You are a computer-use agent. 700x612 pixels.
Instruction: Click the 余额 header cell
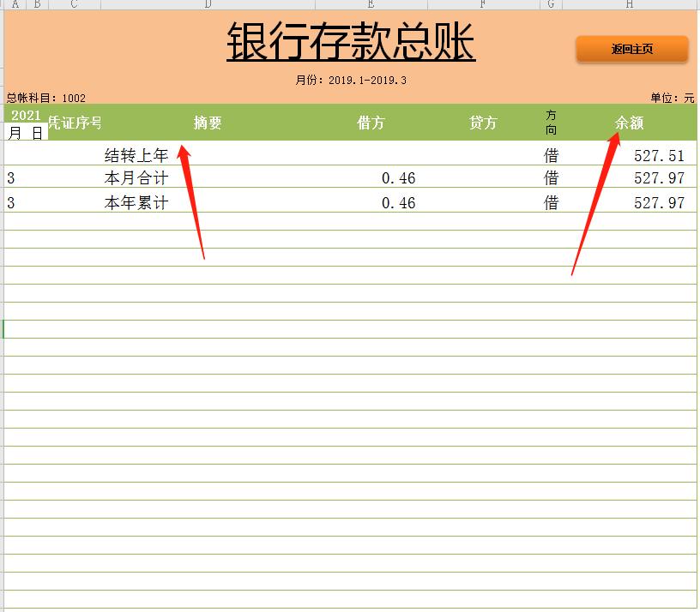click(628, 123)
